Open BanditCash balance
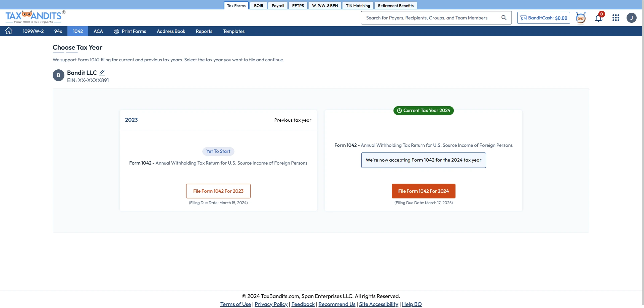Viewport: 644px width, 308px height. (544, 18)
